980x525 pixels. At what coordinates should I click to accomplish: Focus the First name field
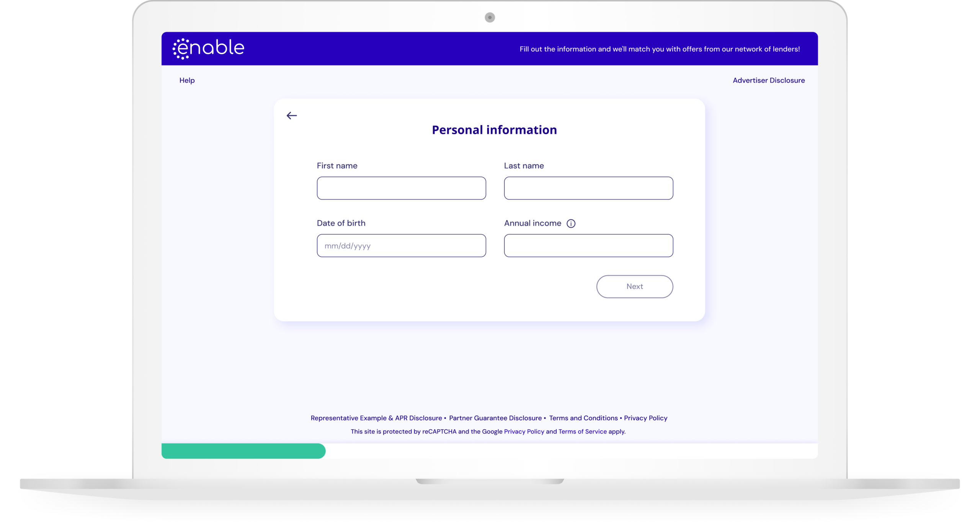(x=401, y=188)
